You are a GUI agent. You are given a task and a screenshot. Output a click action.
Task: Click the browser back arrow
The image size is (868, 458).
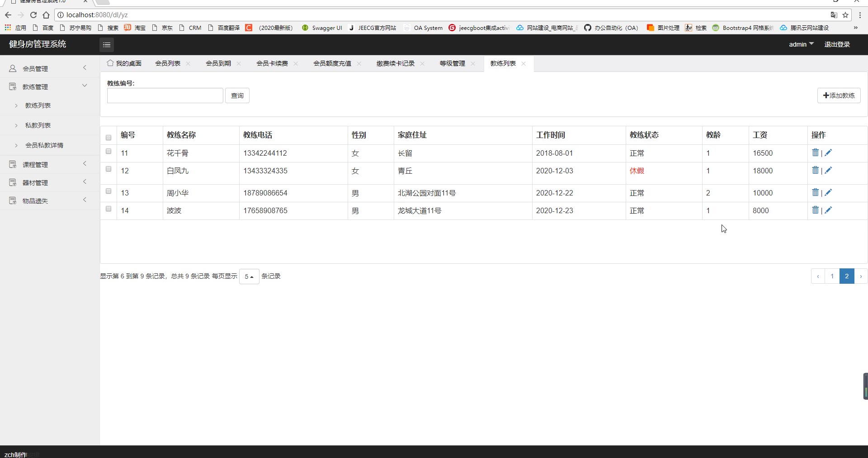(8, 15)
